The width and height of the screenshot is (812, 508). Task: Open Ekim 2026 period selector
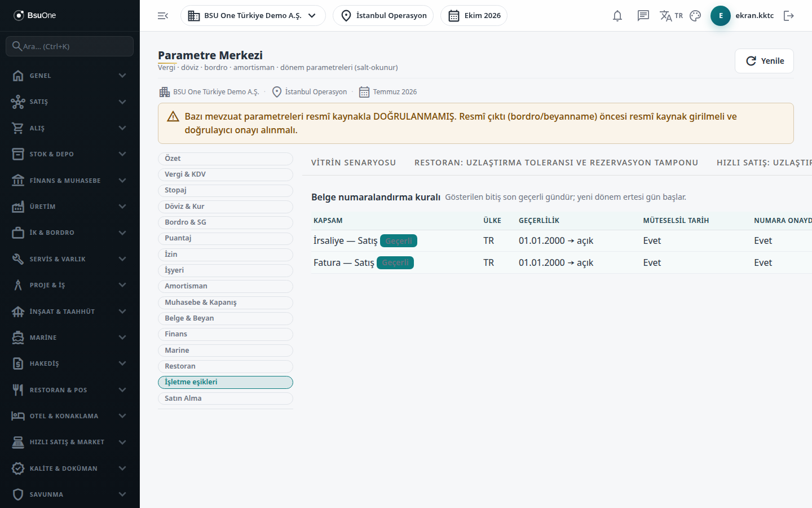pos(474,16)
